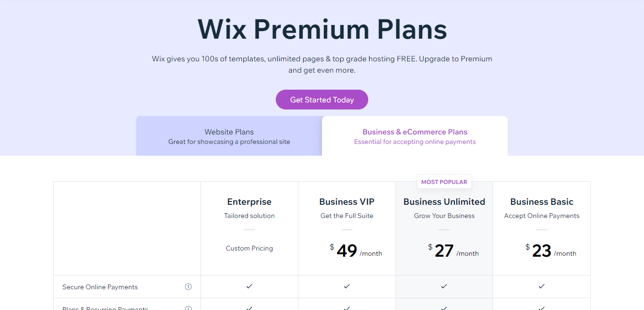This screenshot has width=644, height=310.
Task: Click the info icon next to Plans & Recurring Payments
Action: 188,307
